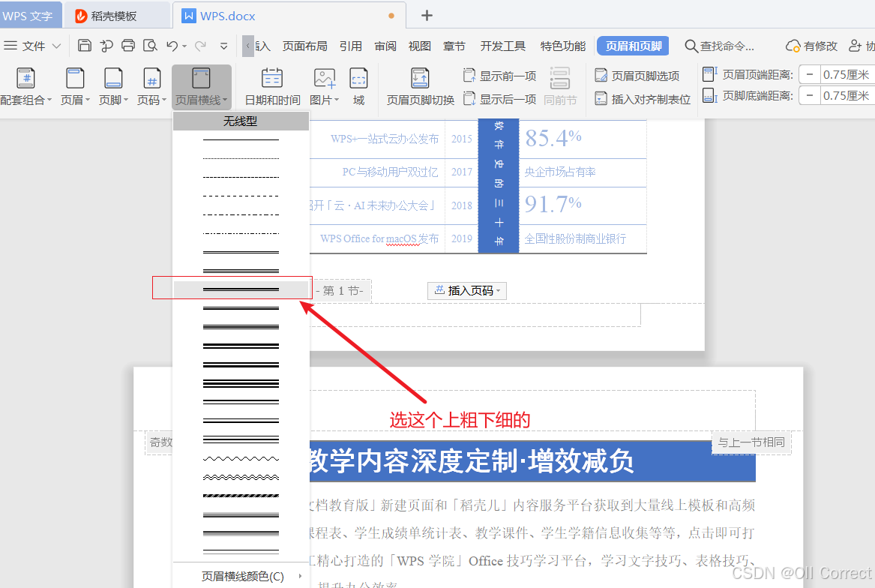The image size is (875, 588).
Task: Toggle the 页眉横线 dropdown button
Action: [202, 86]
